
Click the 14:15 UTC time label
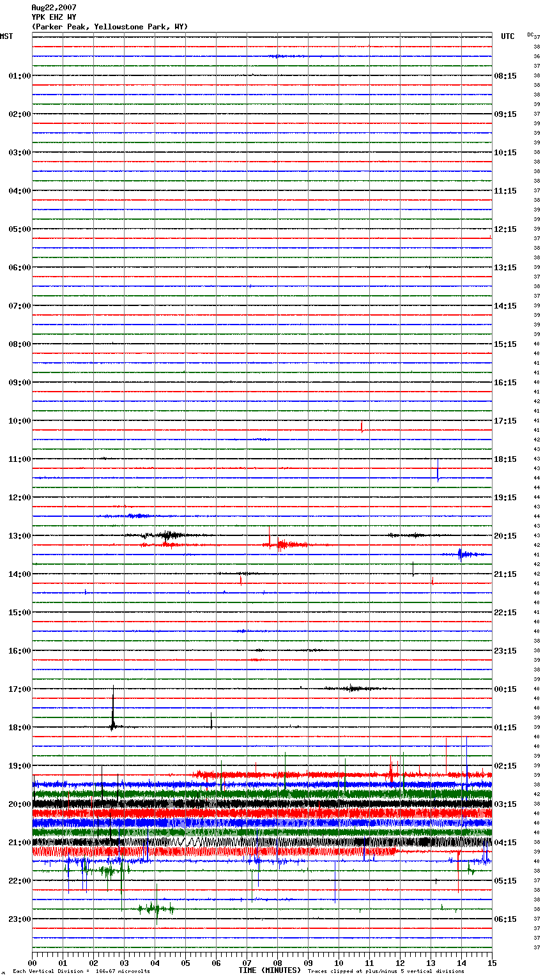click(505, 306)
